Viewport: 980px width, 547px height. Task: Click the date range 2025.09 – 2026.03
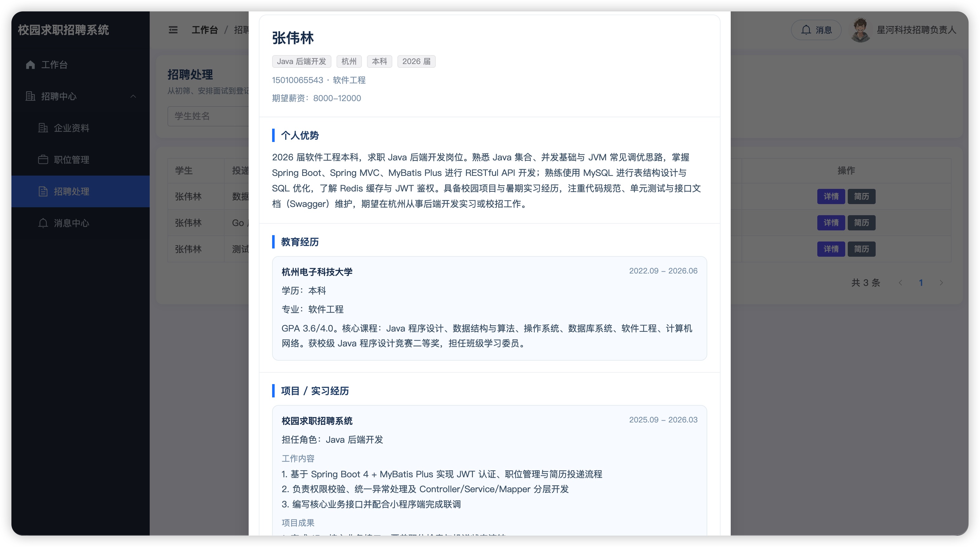point(663,420)
